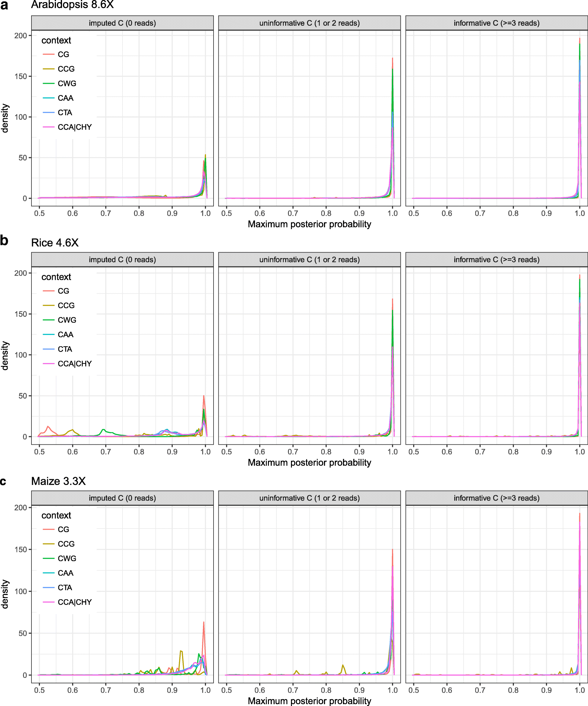This screenshot has width=588, height=706.
Task: Pick the olive CCG line key in Arabidopsis legend
Action: [49, 69]
